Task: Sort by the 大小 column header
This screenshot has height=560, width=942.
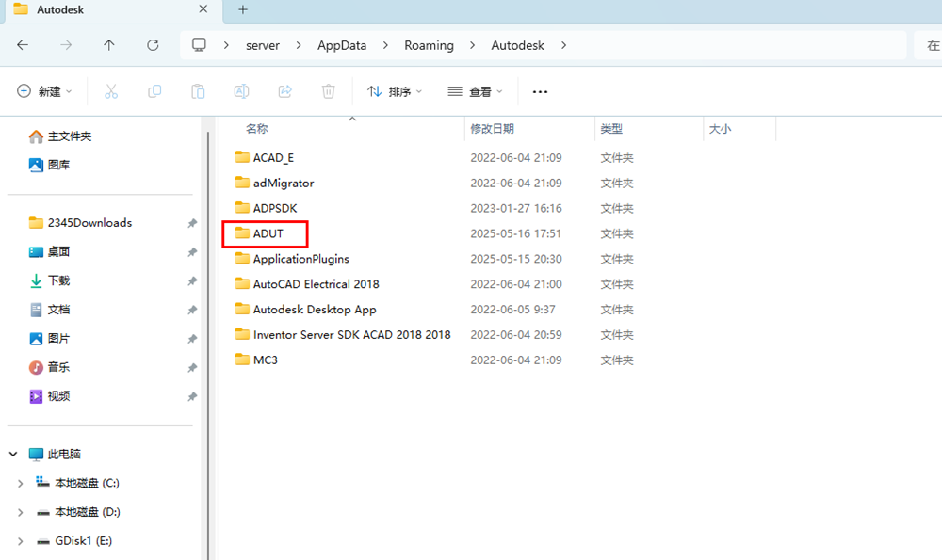Action: coord(720,128)
